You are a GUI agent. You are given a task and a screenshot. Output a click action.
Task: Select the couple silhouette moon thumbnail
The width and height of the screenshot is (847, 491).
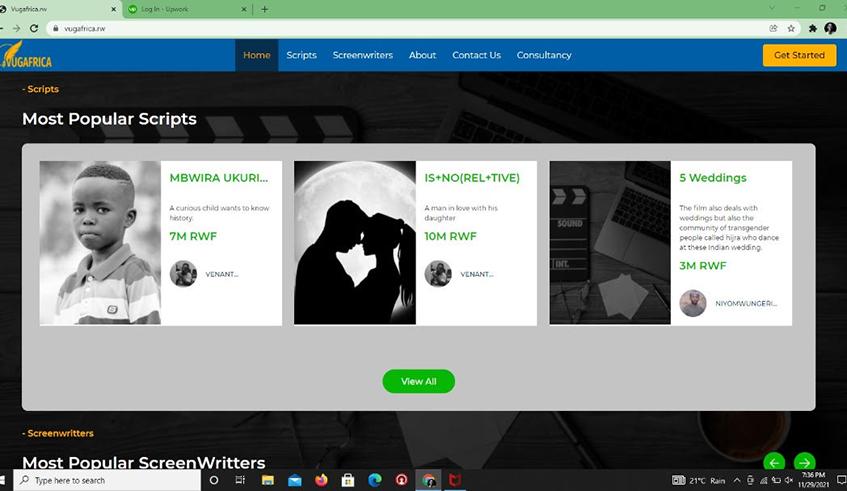pos(355,243)
